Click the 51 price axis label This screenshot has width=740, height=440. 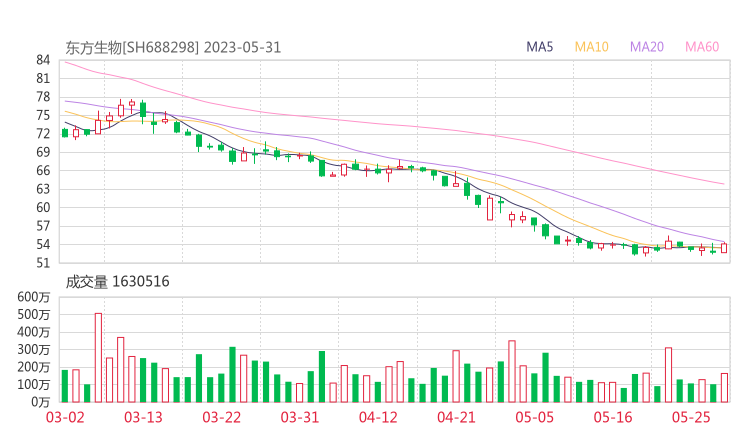(43, 262)
